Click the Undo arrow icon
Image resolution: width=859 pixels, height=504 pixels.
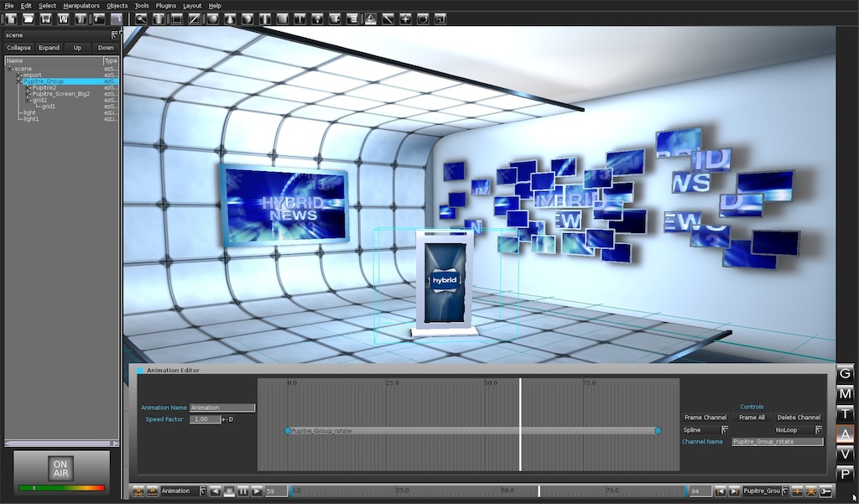point(99,19)
